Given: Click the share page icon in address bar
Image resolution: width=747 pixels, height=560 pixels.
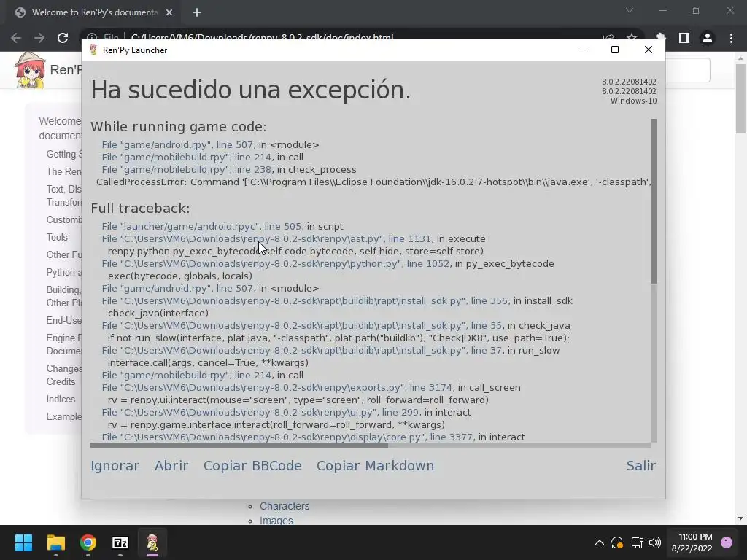Looking at the screenshot, I should 608,37.
